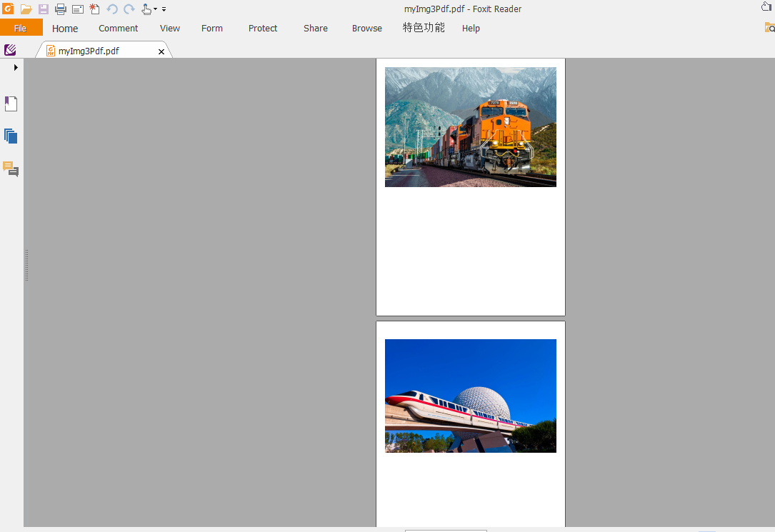Close the myImg3Pdf.pdf tab
The image size is (775, 532).
pyautogui.click(x=161, y=51)
